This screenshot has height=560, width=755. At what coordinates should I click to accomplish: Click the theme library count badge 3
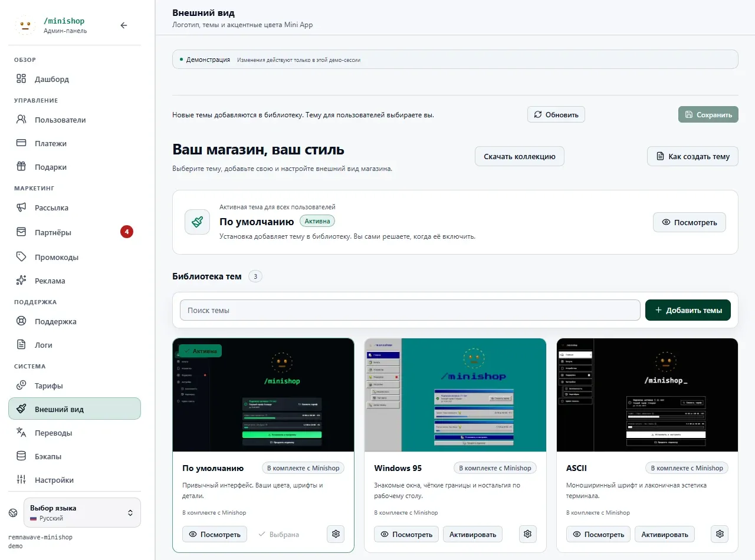click(x=255, y=276)
